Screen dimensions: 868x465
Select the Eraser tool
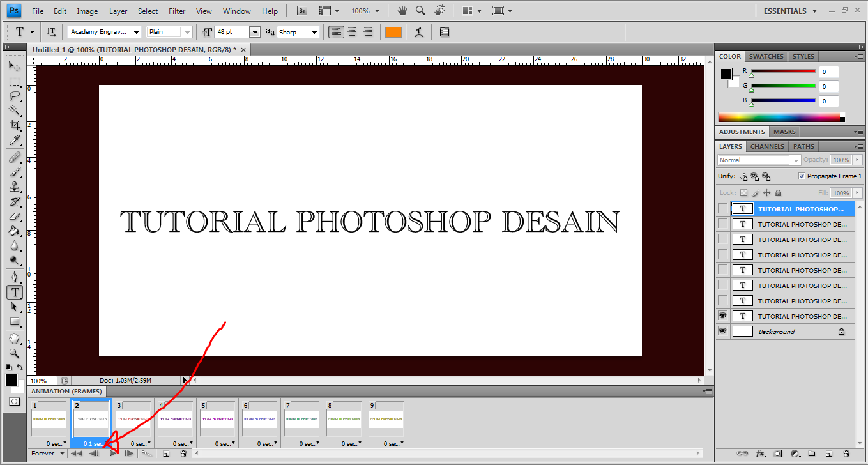pyautogui.click(x=14, y=217)
